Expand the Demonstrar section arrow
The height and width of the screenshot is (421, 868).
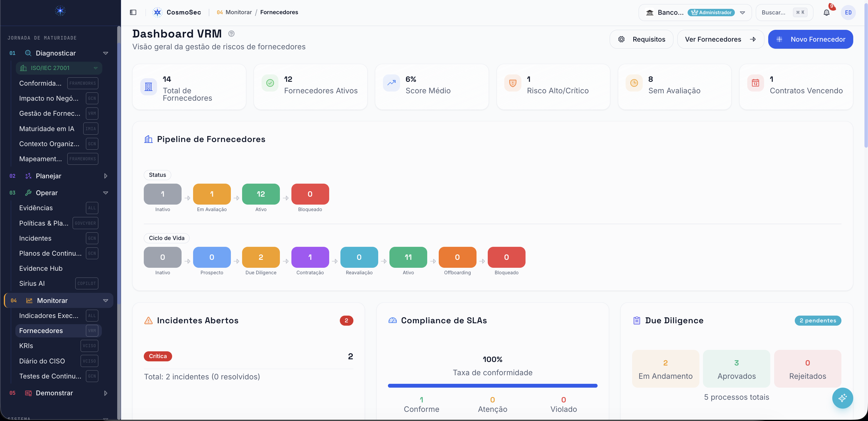[105, 393]
